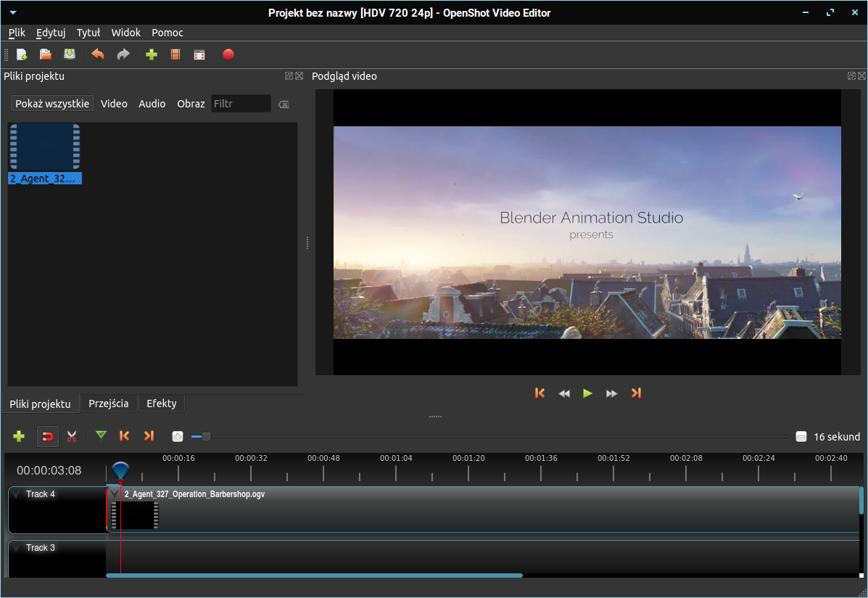The image size is (868, 598).
Task: Switch to the Efekty tab
Action: pyautogui.click(x=161, y=404)
